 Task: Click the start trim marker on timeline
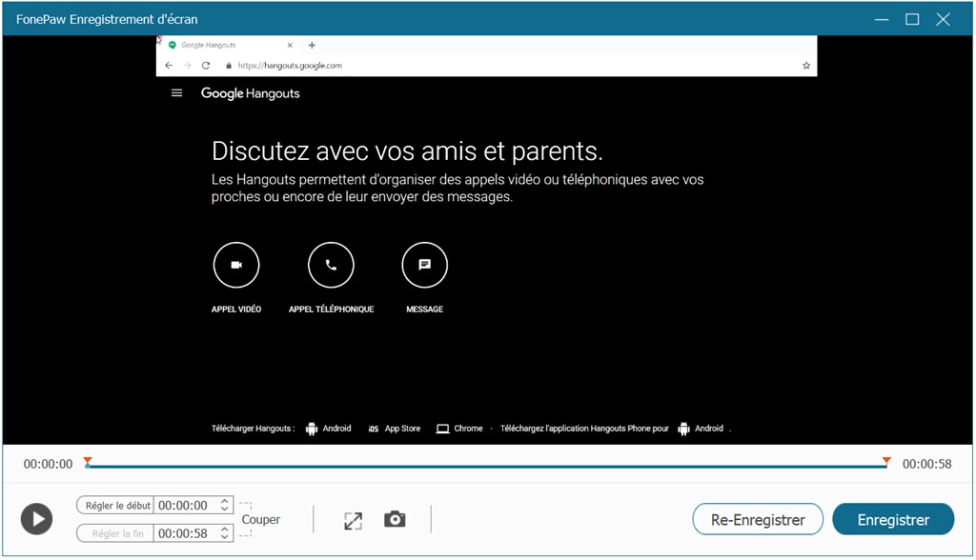pyautogui.click(x=88, y=462)
